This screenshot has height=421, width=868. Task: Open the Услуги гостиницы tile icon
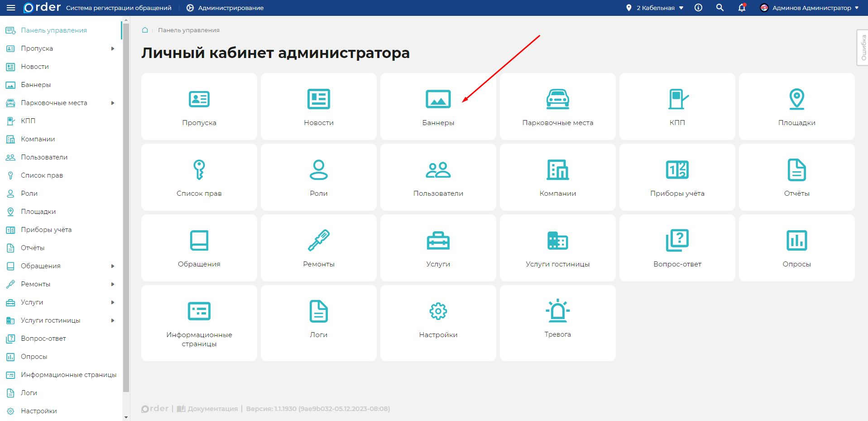[557, 241]
